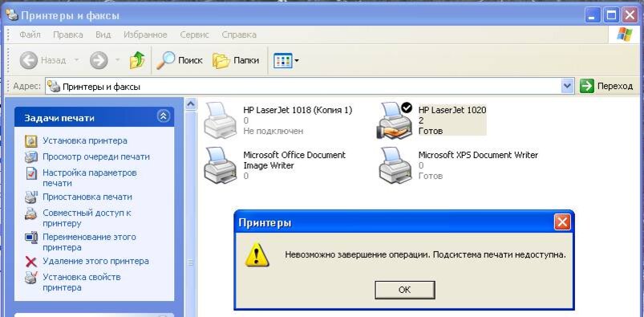Click Microsoft Office Document Image Writer label
This screenshot has height=317, width=644.
point(294,160)
